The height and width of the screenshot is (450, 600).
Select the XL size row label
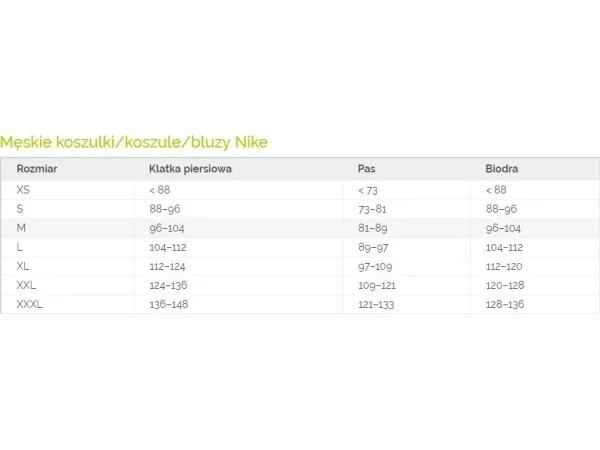pyautogui.click(x=23, y=266)
